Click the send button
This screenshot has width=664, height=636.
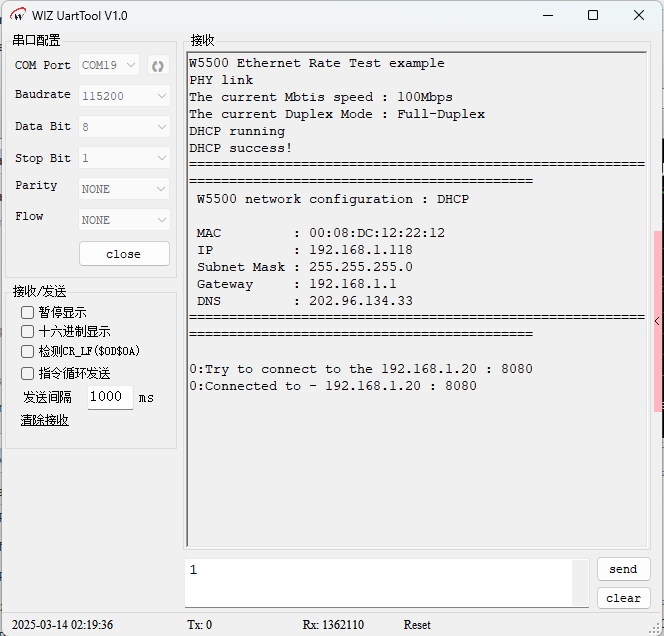(623, 569)
